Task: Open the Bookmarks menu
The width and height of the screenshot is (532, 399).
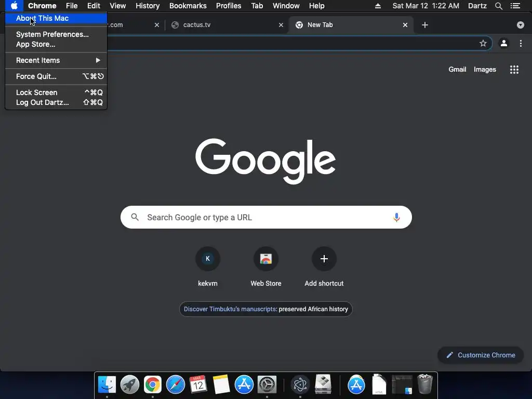Action: pyautogui.click(x=188, y=6)
